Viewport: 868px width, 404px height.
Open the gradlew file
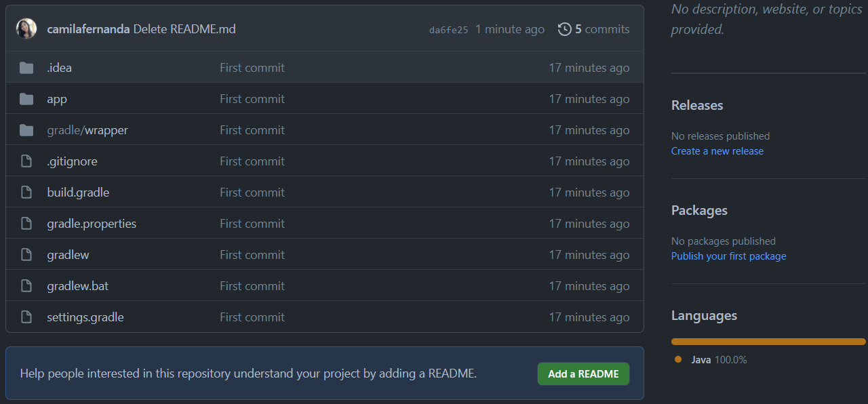pyautogui.click(x=68, y=255)
